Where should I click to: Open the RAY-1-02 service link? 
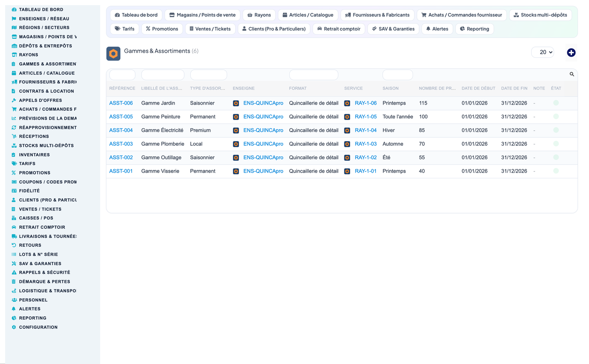[366, 158]
